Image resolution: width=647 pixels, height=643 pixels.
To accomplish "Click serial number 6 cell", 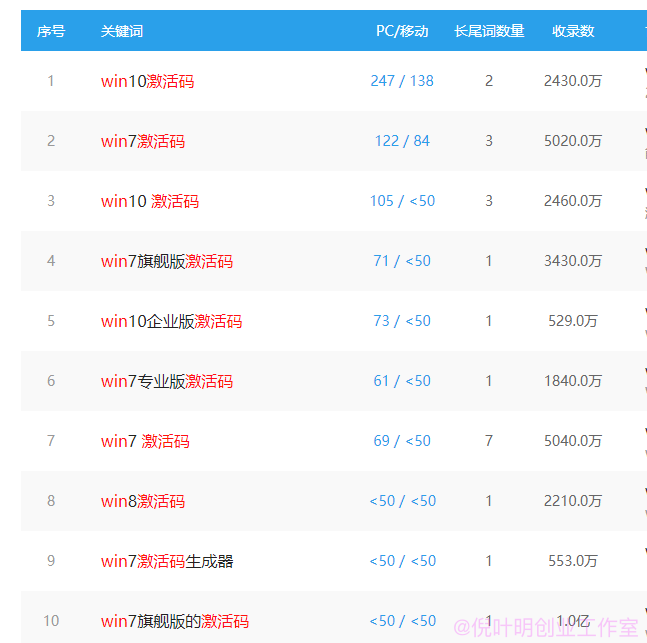I will tap(51, 381).
